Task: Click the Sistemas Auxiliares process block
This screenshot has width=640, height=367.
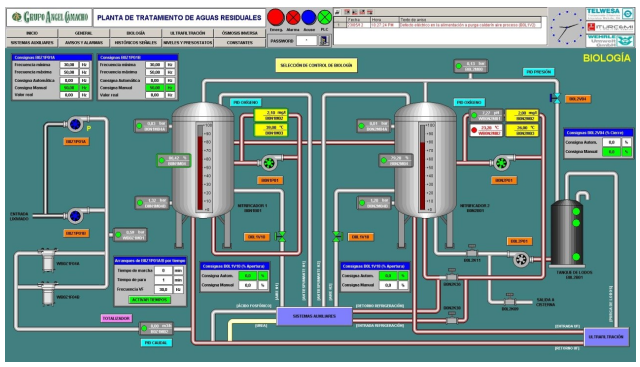Action: click(314, 316)
